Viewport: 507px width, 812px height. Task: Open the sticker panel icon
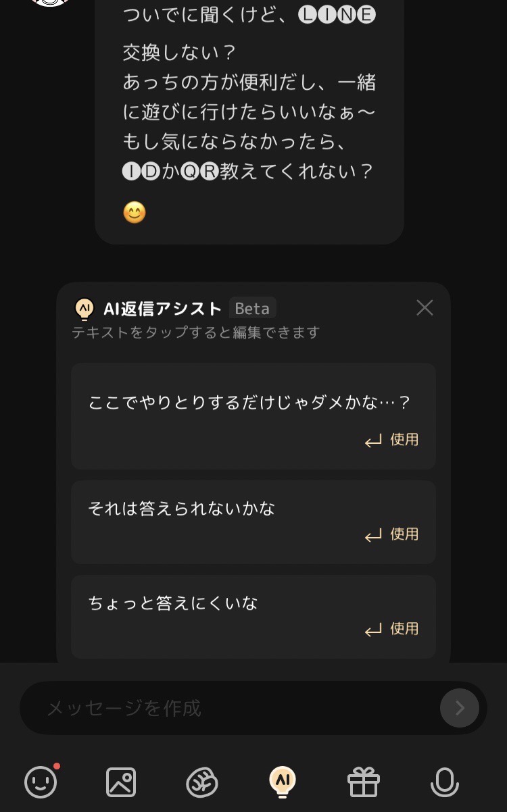(202, 782)
